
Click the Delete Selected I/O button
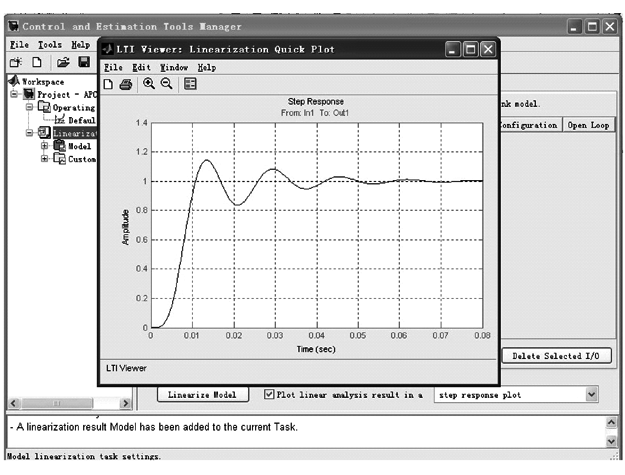pos(556,355)
